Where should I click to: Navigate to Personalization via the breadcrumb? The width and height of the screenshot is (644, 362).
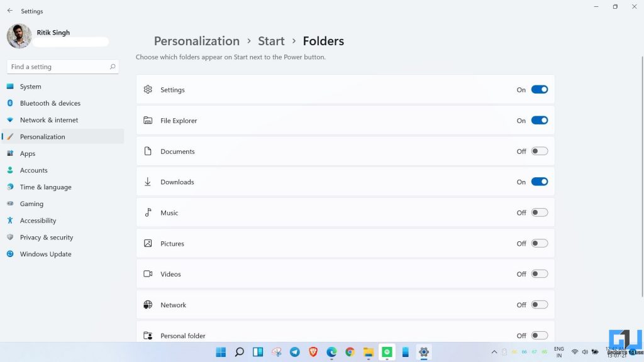197,41
